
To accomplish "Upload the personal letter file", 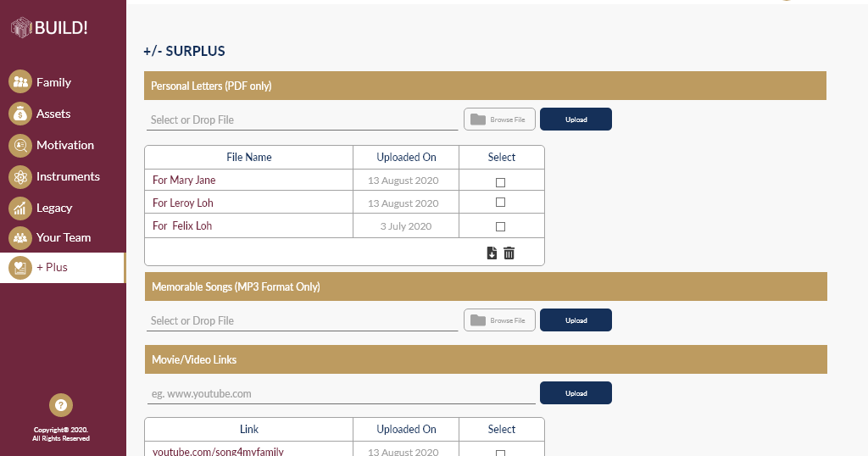I will click(576, 120).
